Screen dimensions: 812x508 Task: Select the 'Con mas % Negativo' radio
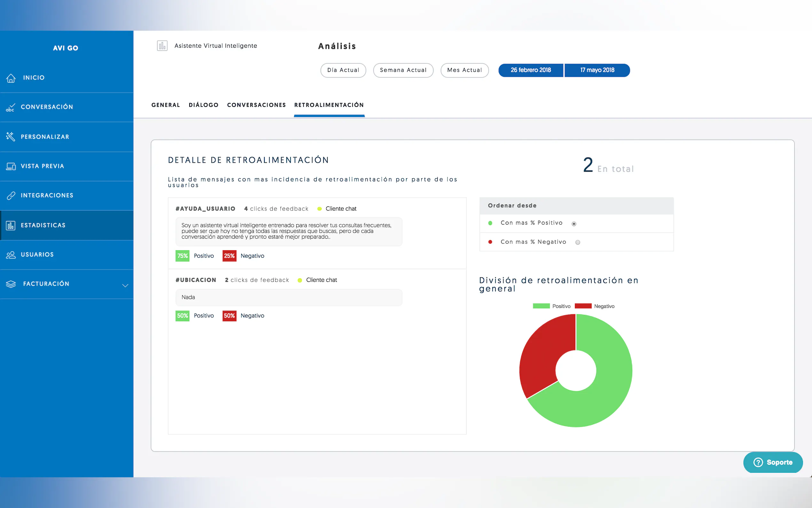pyautogui.click(x=577, y=242)
